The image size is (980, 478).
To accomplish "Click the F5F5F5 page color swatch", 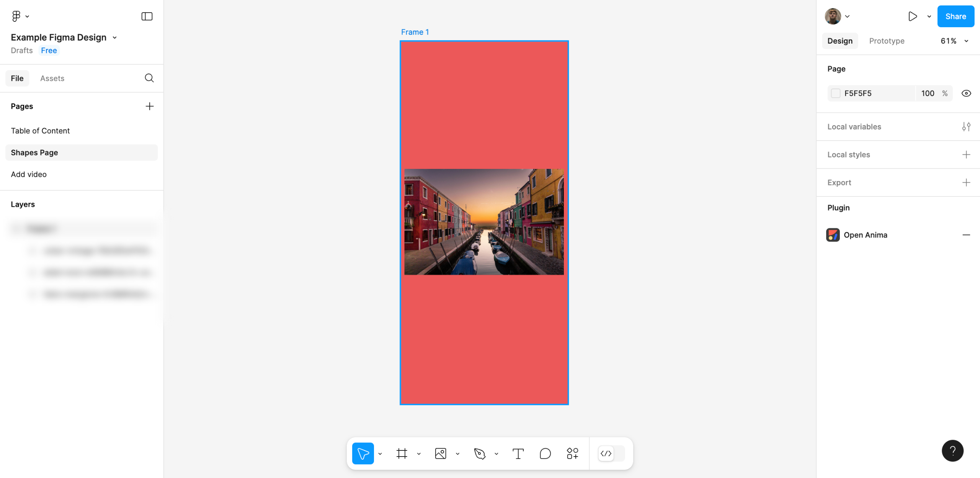I will pyautogui.click(x=836, y=93).
